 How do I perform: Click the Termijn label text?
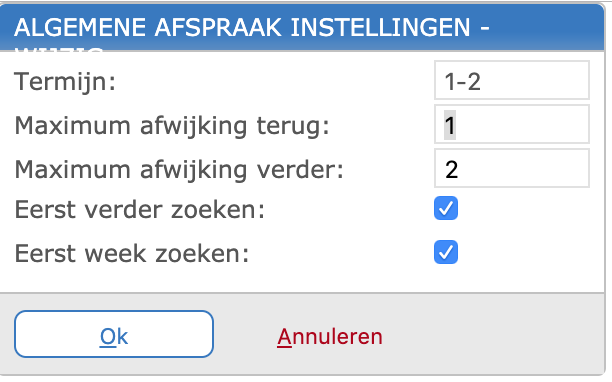[65, 82]
